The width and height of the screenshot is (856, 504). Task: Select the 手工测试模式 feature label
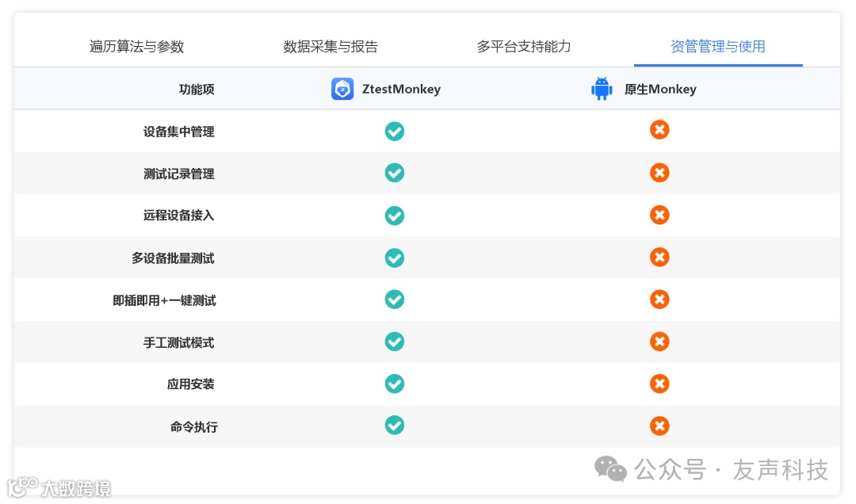178,342
